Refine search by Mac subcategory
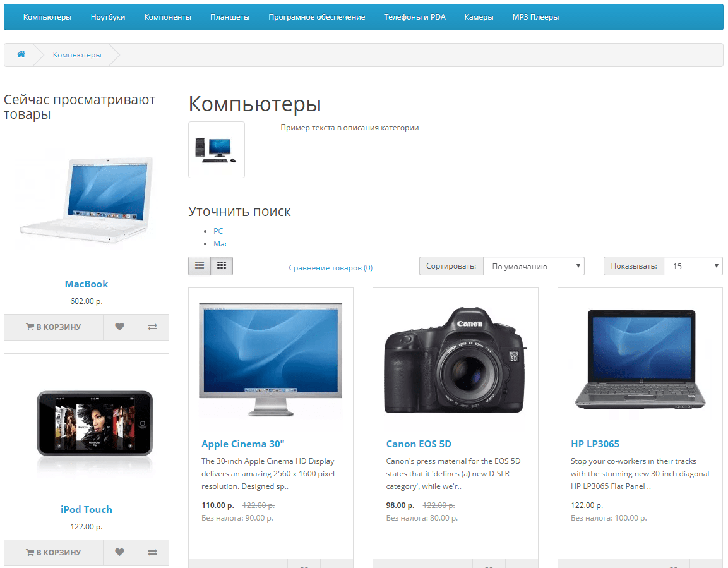Viewport: 728px width, 568px height. pos(221,243)
